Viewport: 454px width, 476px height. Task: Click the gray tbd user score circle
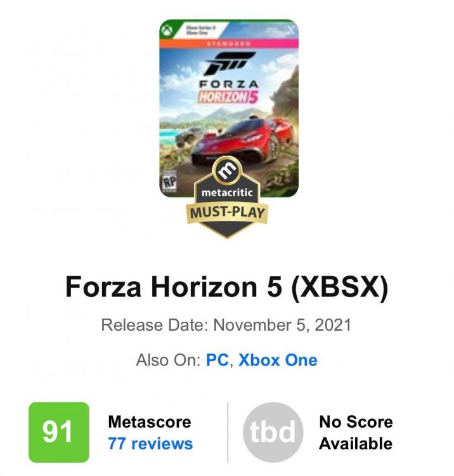coord(273,432)
